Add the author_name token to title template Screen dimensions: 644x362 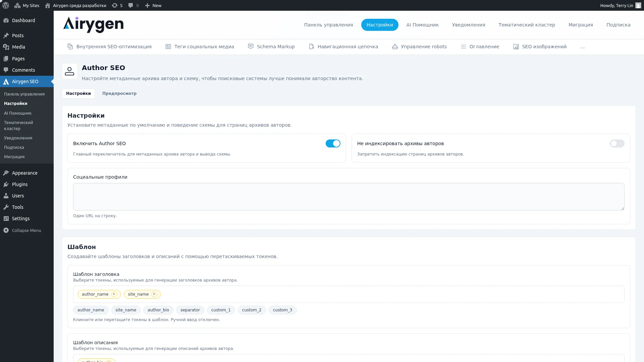(91, 310)
